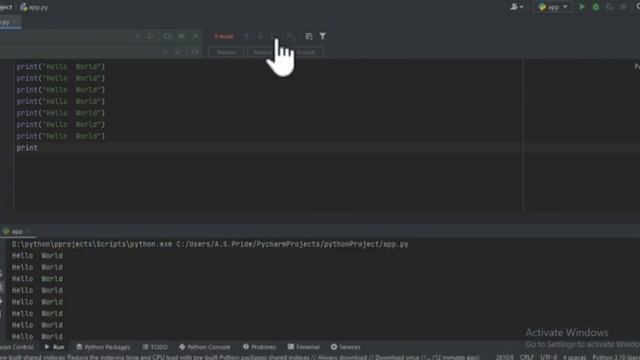The width and height of the screenshot is (640, 360).
Task: Click the CRLF line separator in status bar
Action: click(x=527, y=357)
